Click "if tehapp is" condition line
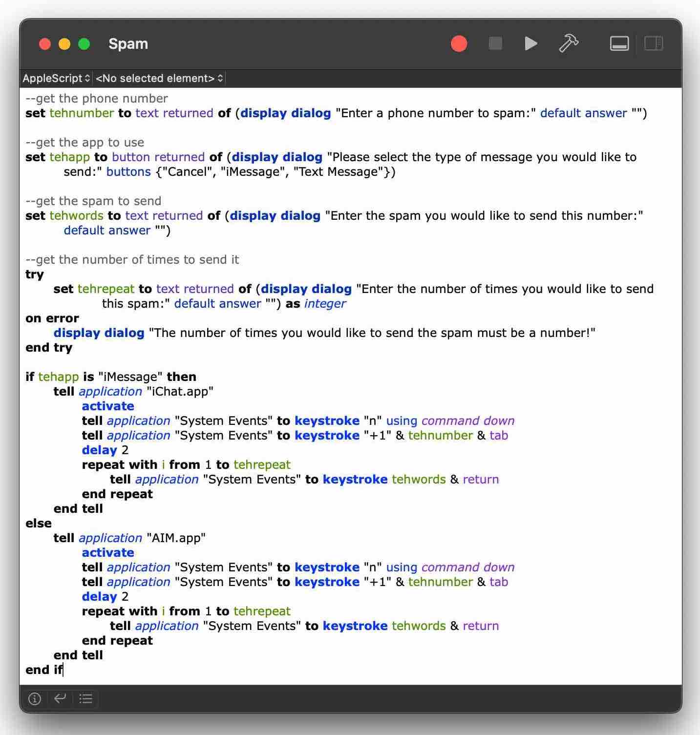 pos(111,377)
